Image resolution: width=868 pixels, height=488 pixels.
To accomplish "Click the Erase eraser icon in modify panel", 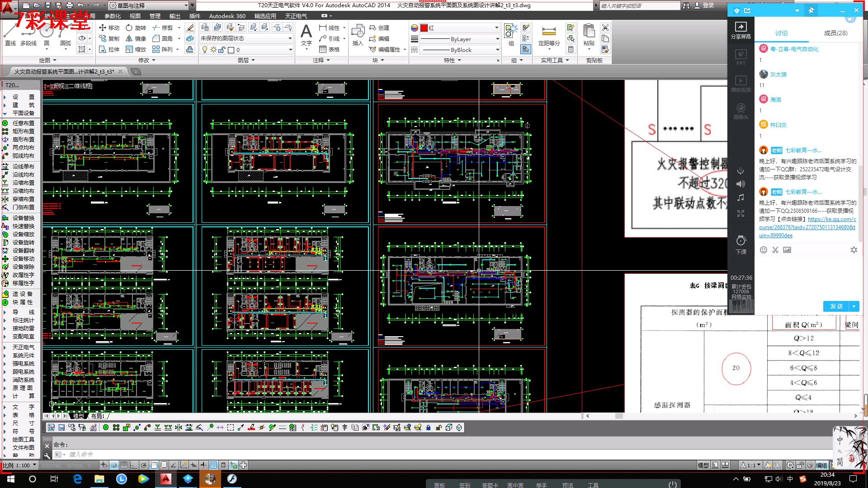I will (x=190, y=28).
